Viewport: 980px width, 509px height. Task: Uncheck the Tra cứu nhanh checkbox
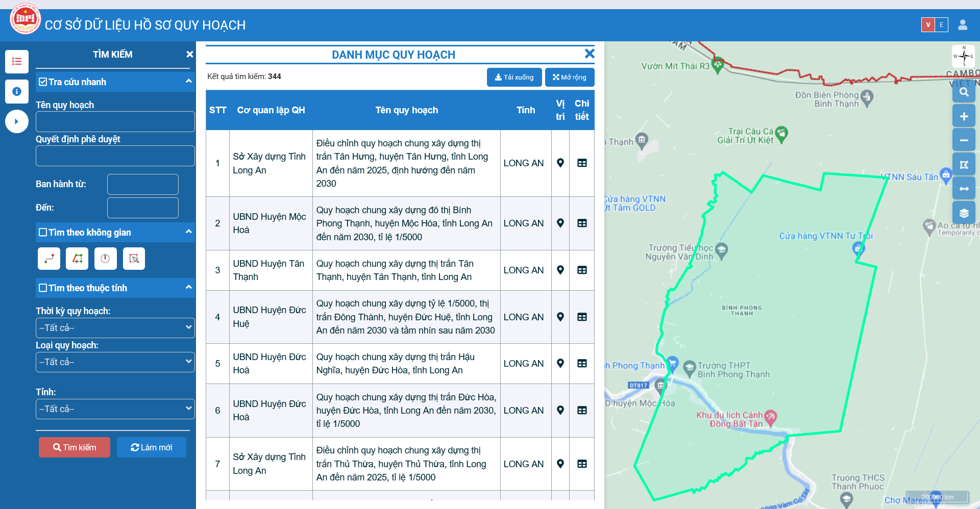point(43,82)
